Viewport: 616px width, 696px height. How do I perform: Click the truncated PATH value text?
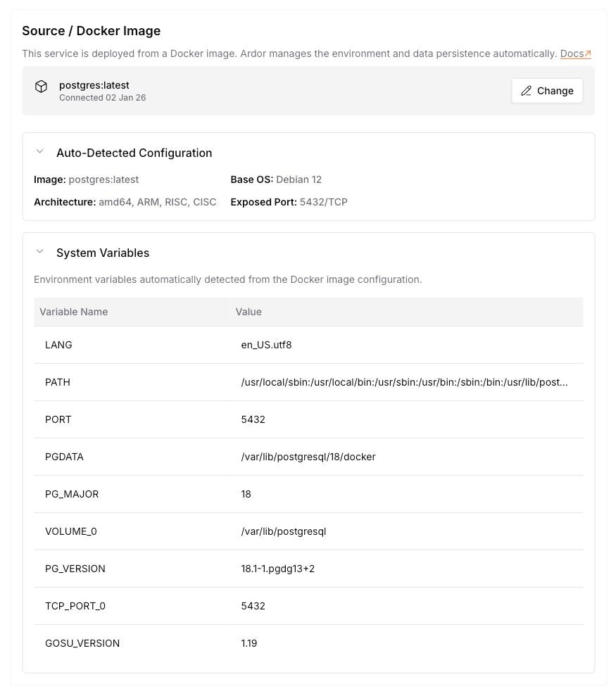click(406, 382)
